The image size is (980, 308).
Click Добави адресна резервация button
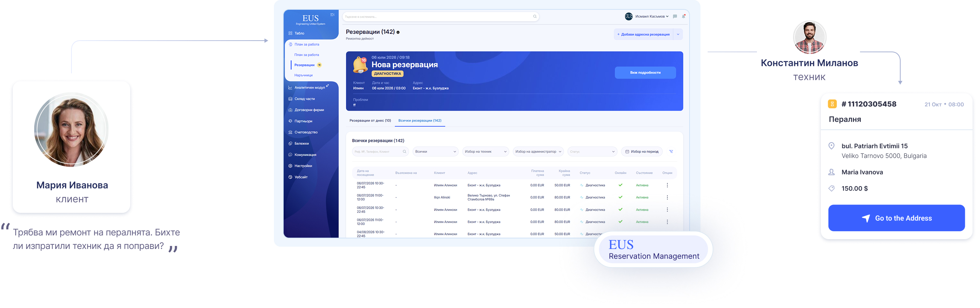pyautogui.click(x=643, y=35)
